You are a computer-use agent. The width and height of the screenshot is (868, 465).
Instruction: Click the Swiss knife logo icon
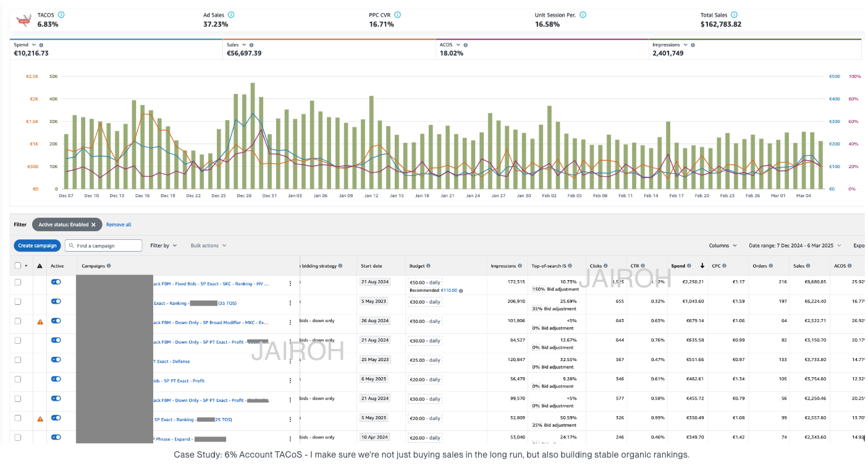(23, 20)
